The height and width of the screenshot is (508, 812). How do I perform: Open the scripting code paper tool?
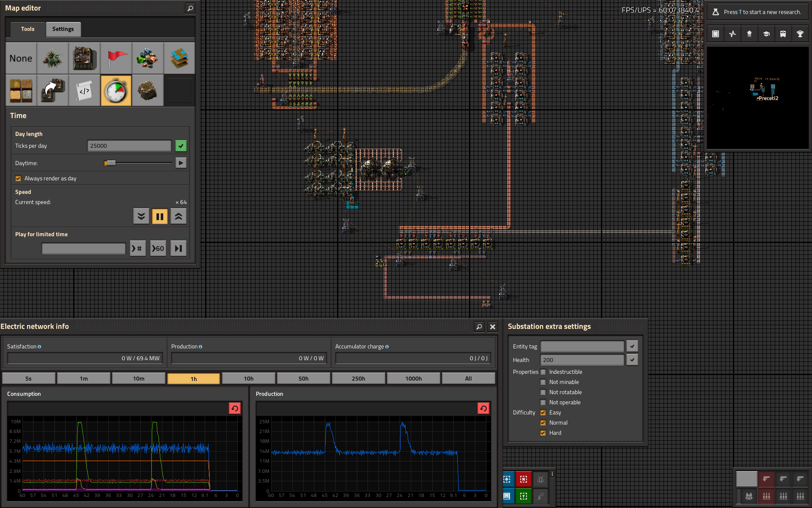[x=84, y=91]
